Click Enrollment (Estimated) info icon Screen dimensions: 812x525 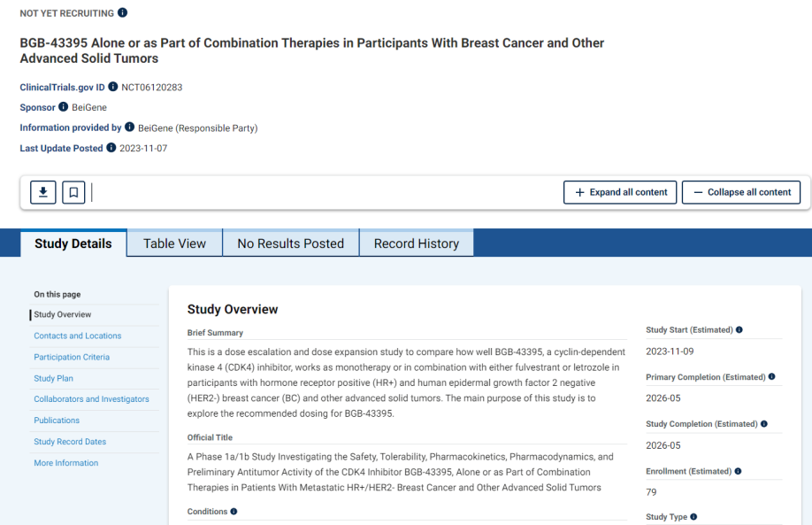click(x=738, y=471)
